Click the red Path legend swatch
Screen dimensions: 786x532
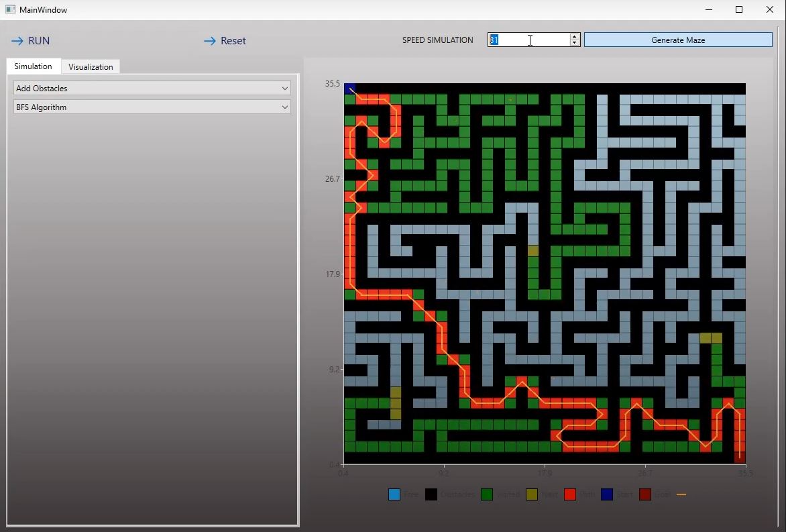[570, 494]
